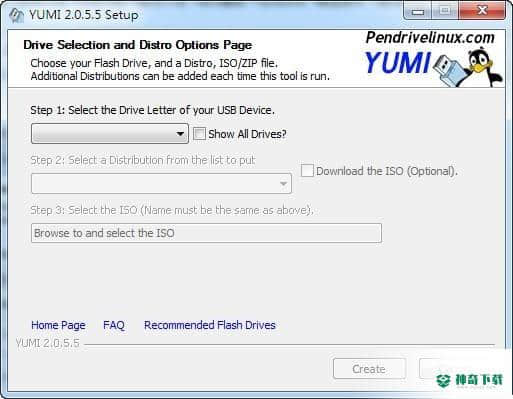Expand the Step 2 distribution list dropdown
Image resolution: width=513 pixels, height=399 pixels.
tap(161, 183)
